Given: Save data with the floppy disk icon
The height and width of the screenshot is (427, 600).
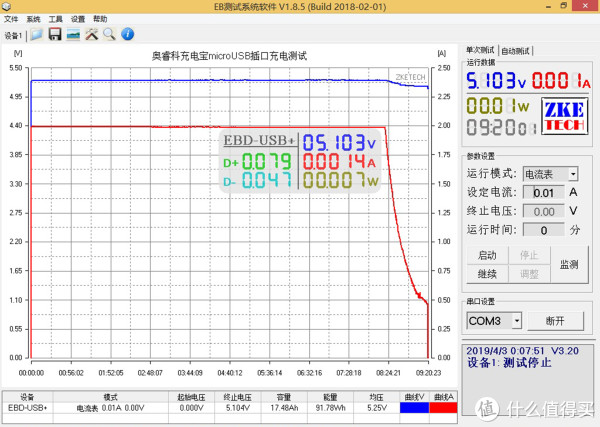Looking at the screenshot, I should [x=55, y=34].
